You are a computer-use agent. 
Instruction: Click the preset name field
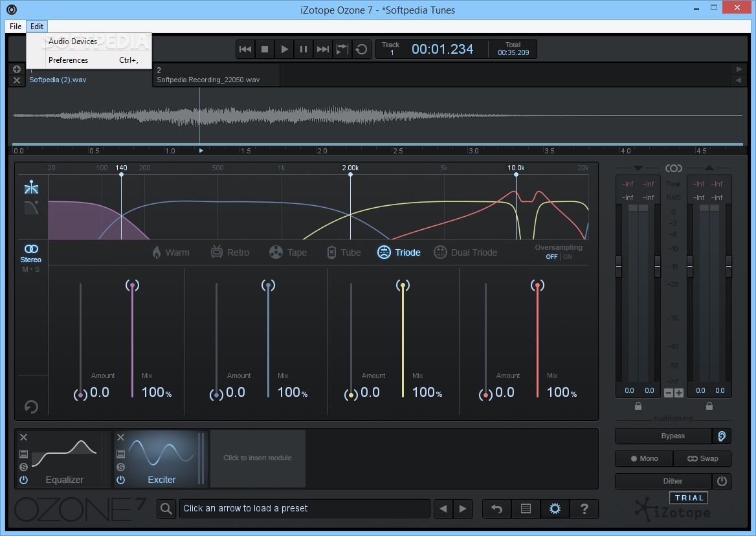point(304,509)
